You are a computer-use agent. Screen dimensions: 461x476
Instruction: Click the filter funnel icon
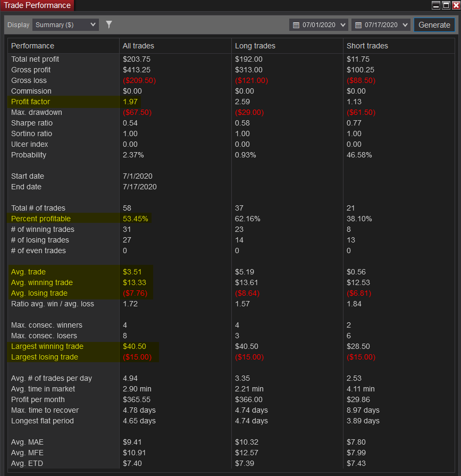pos(109,24)
